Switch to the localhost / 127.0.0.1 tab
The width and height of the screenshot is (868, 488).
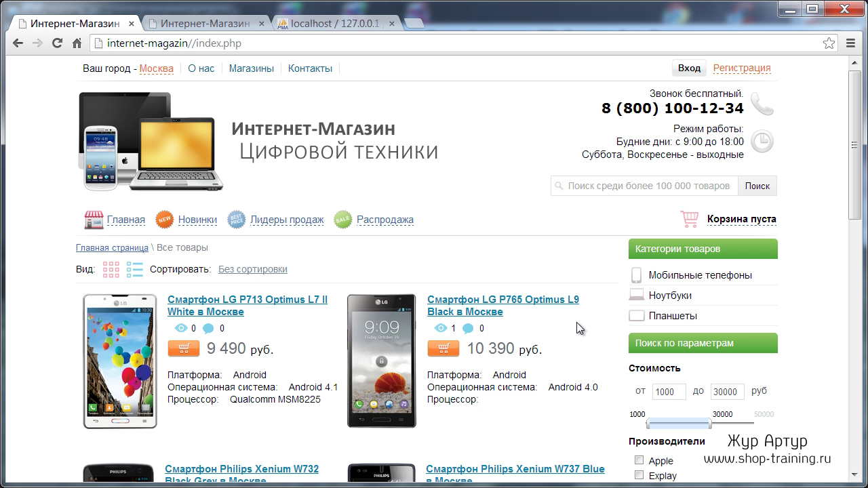(335, 24)
